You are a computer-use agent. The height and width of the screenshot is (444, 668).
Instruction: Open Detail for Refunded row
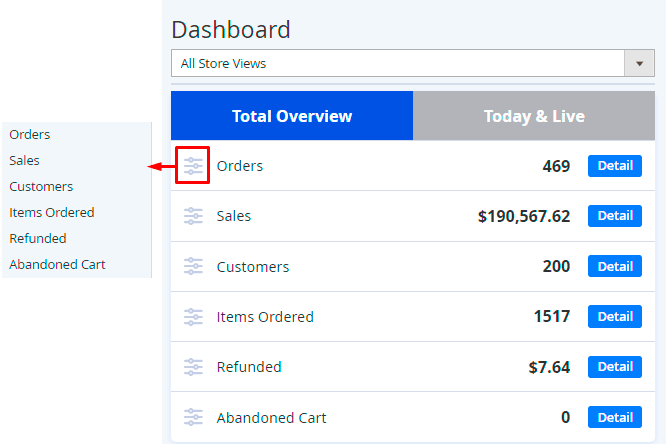coord(614,367)
